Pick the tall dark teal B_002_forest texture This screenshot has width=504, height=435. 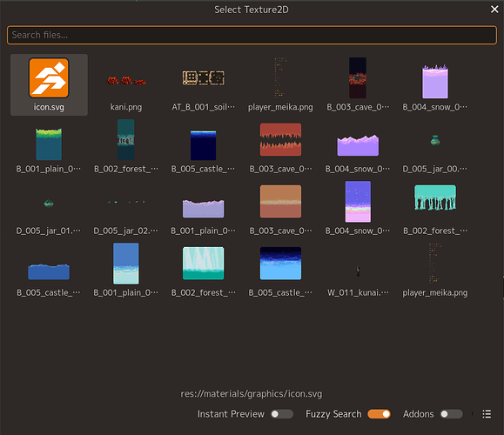(x=126, y=146)
